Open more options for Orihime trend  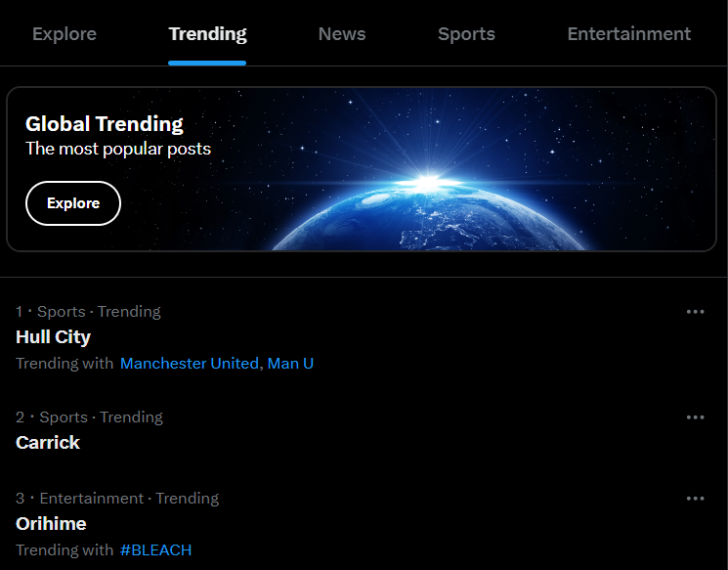point(695,499)
